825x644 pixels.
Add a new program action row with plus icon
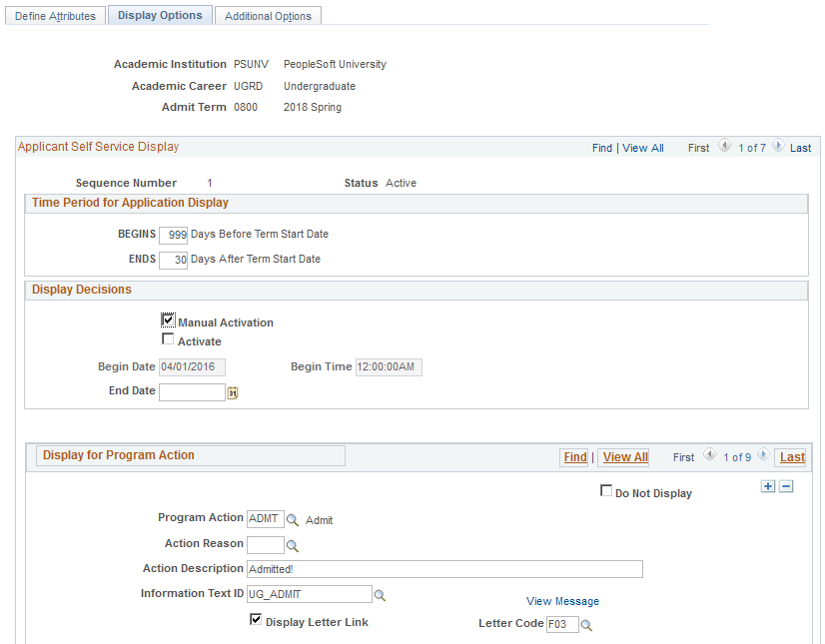coord(768,486)
